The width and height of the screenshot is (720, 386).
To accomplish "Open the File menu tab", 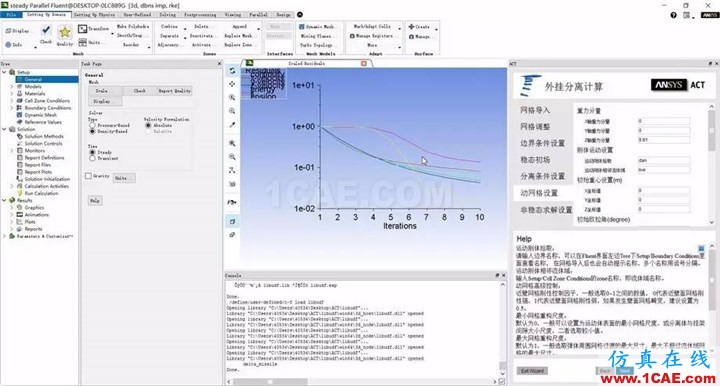I will pyautogui.click(x=11, y=15).
